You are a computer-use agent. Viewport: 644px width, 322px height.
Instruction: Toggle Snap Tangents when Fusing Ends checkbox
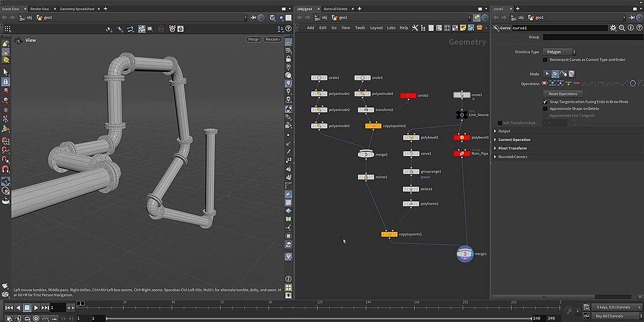(x=545, y=101)
